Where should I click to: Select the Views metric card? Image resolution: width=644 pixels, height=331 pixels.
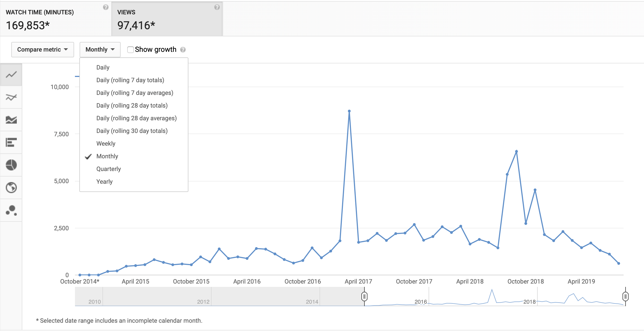[167, 19]
